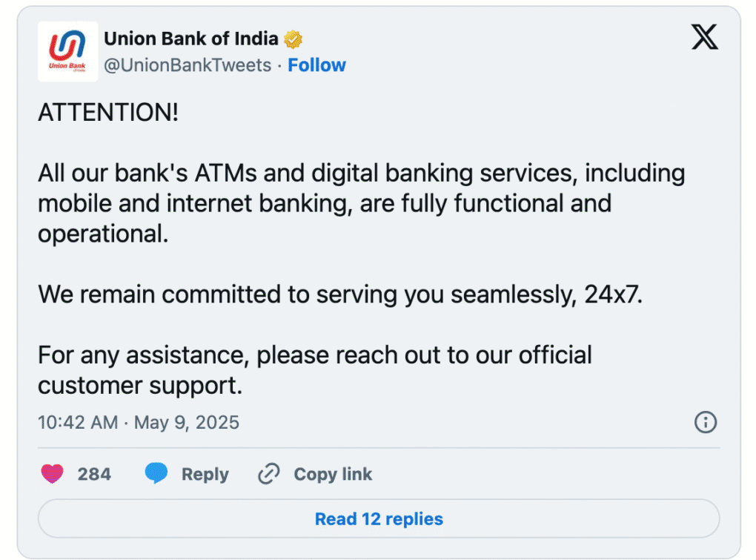Viewport: 756px width, 560px height.
Task: Click the May 9, 2025 date text
Action: (187, 423)
